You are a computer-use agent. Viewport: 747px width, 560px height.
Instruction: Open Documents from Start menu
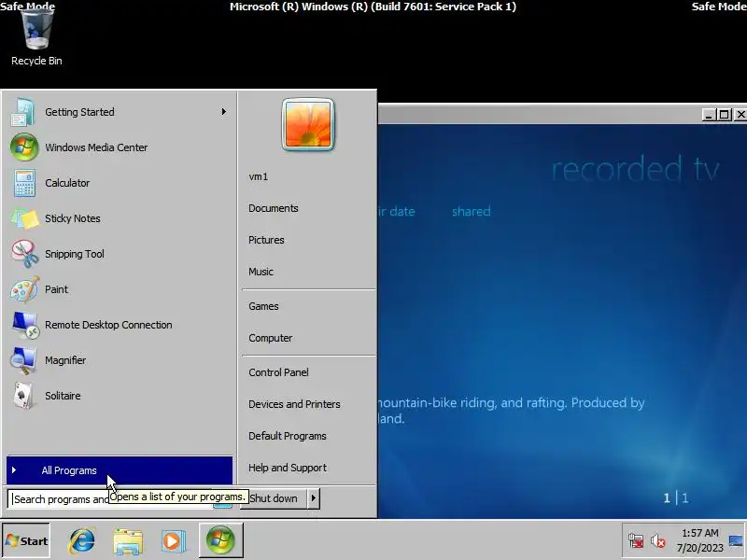(274, 208)
